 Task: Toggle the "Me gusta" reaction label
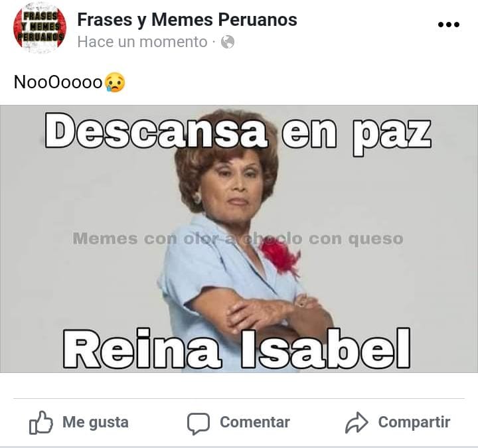click(96, 422)
